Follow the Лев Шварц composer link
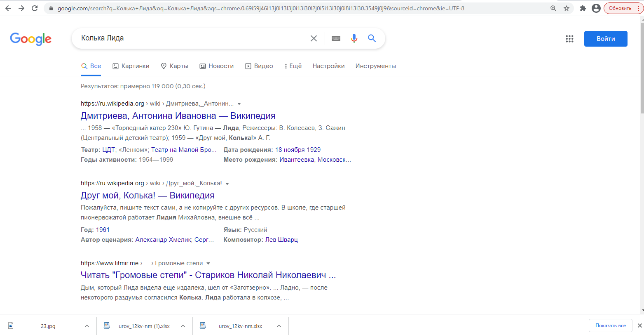The height and width of the screenshot is (335, 644). click(x=281, y=240)
